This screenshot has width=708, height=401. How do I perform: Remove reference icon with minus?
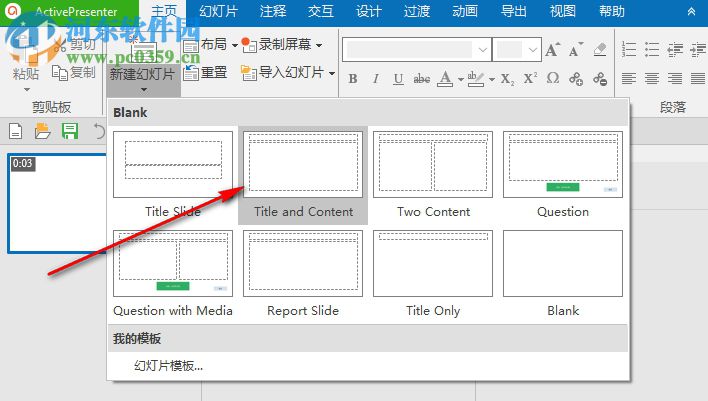[600, 79]
